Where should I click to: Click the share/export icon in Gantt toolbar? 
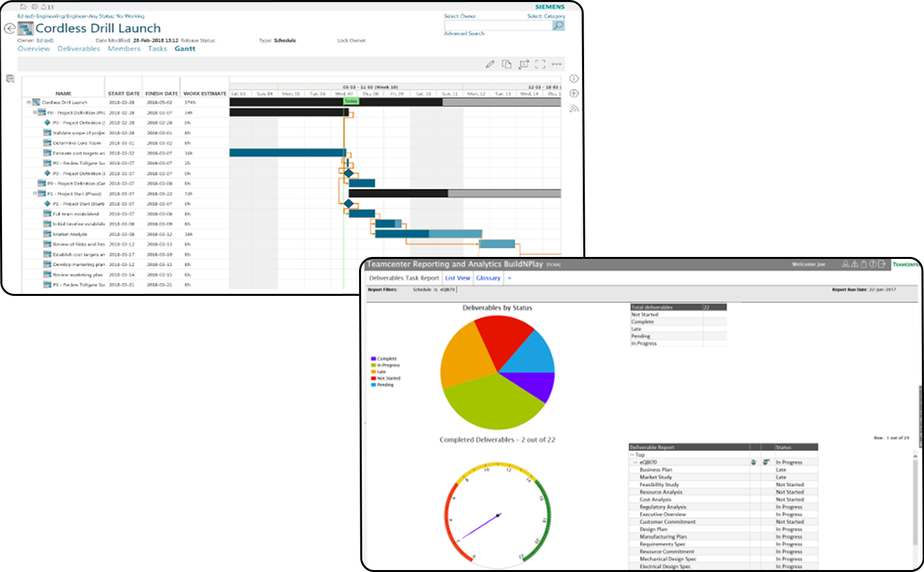tap(524, 64)
